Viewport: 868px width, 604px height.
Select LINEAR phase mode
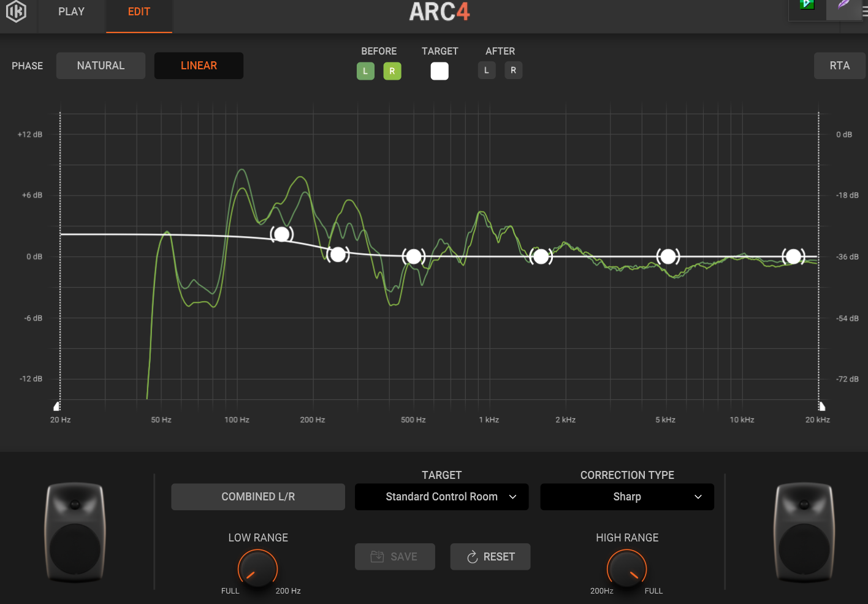(x=199, y=66)
